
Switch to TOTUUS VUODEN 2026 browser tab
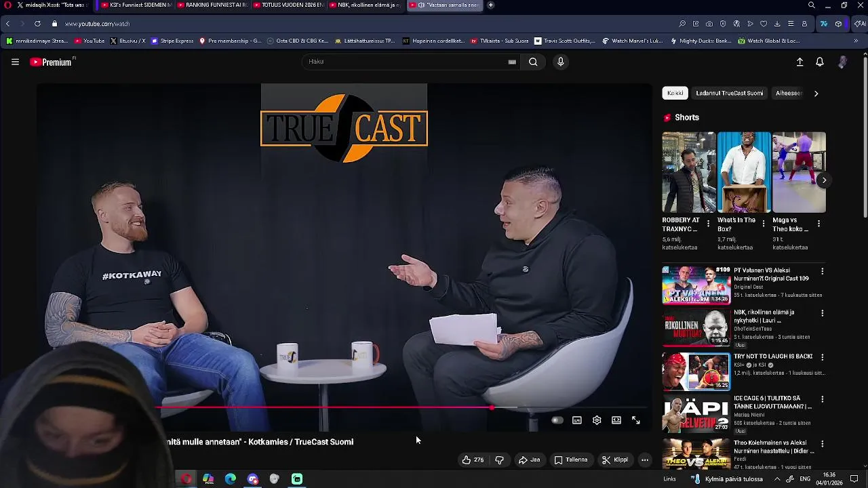pos(288,5)
